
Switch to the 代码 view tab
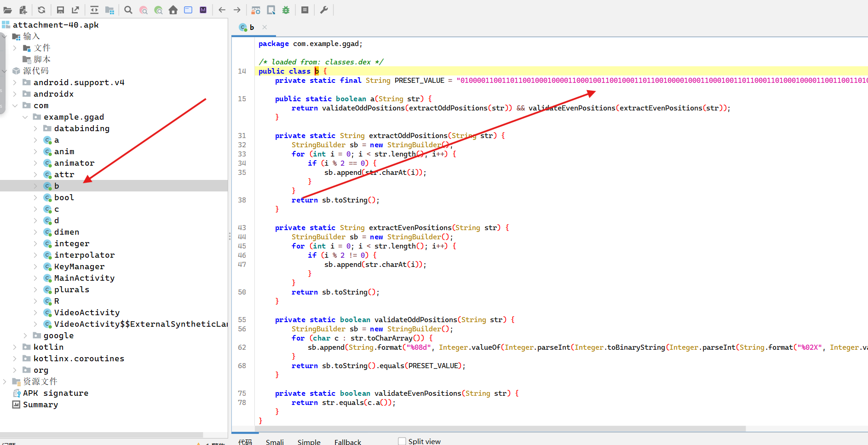click(245, 441)
